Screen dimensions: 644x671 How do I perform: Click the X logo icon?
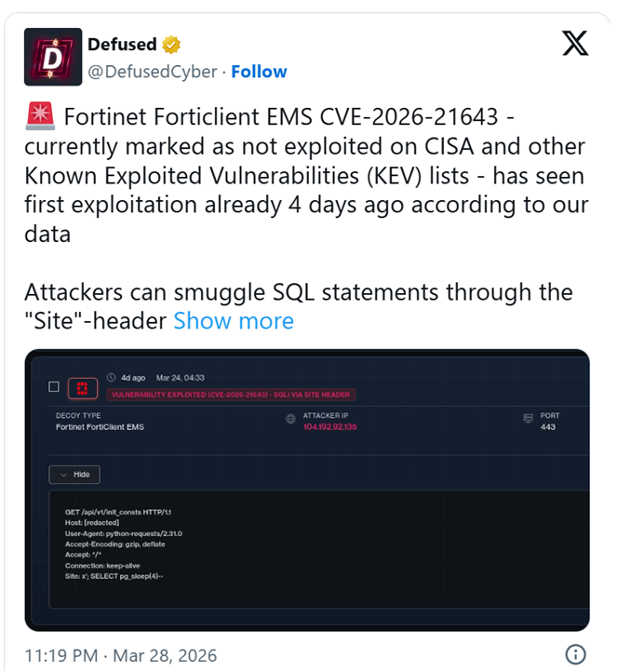click(x=576, y=44)
